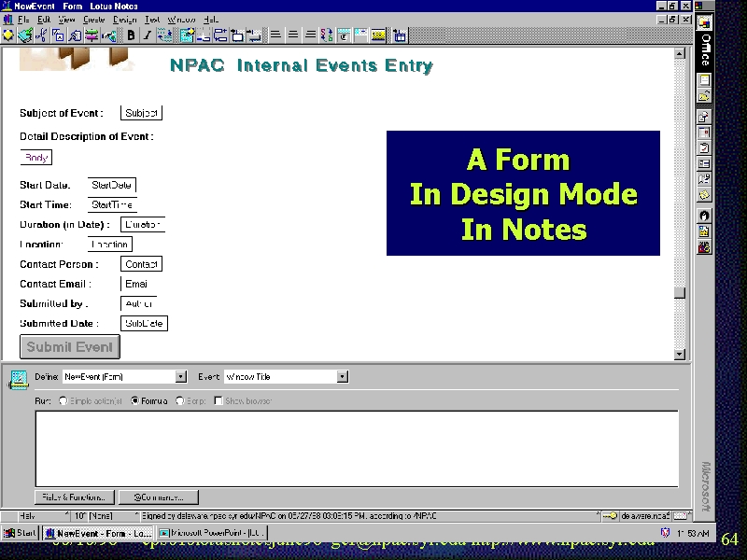The width and height of the screenshot is (747, 560).
Task: Click the form's scroll down arrow
Action: coord(680,355)
